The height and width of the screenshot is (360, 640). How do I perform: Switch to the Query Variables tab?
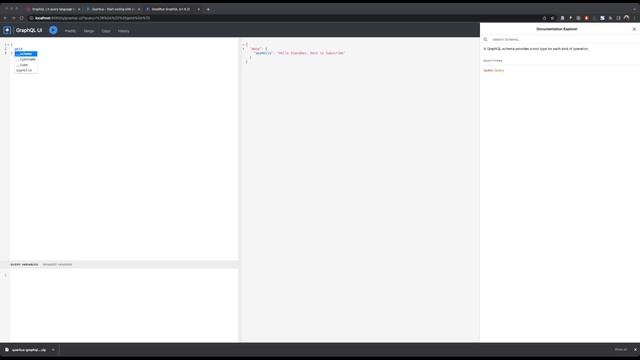click(x=24, y=264)
